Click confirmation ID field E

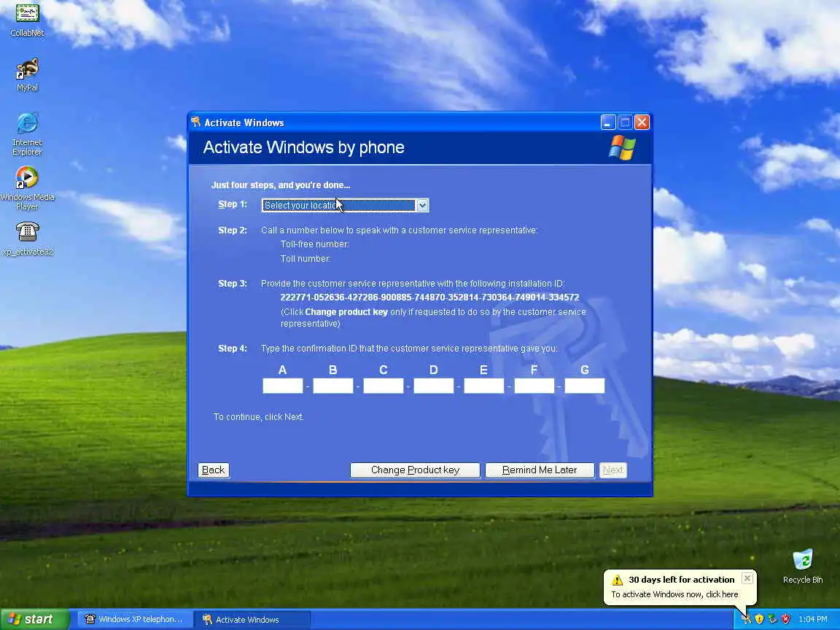pyautogui.click(x=483, y=386)
